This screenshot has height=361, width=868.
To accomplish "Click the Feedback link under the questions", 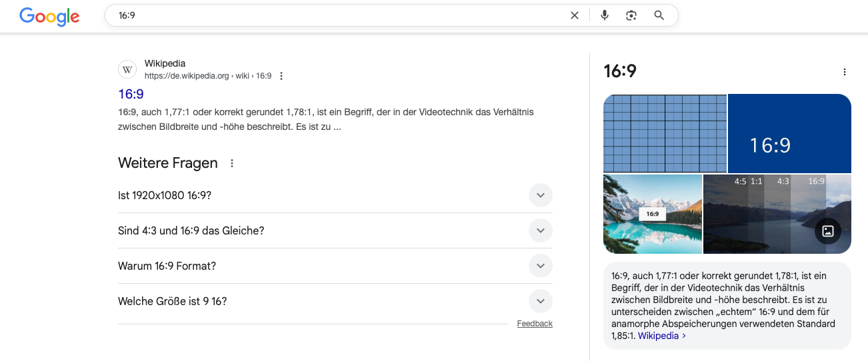I will pyautogui.click(x=535, y=324).
